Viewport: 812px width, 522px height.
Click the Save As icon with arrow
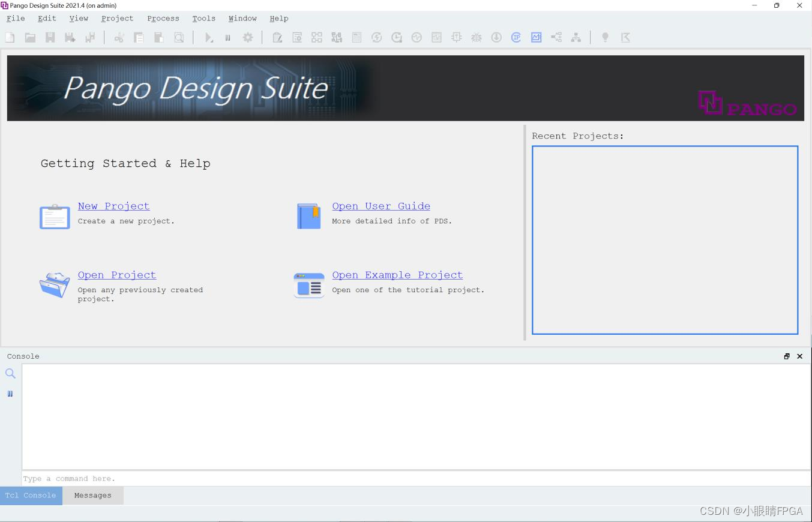(x=70, y=37)
